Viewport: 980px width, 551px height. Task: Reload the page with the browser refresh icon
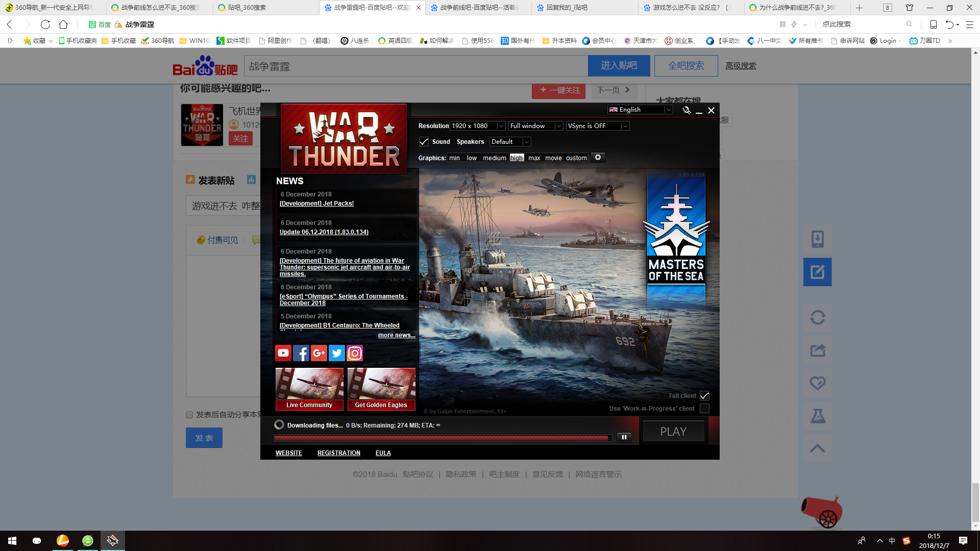(45, 24)
